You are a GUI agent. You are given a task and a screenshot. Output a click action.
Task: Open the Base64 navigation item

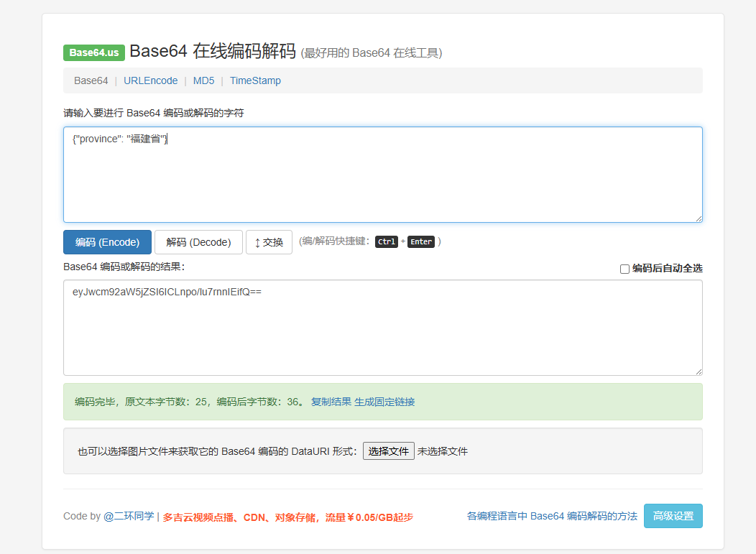tap(91, 80)
